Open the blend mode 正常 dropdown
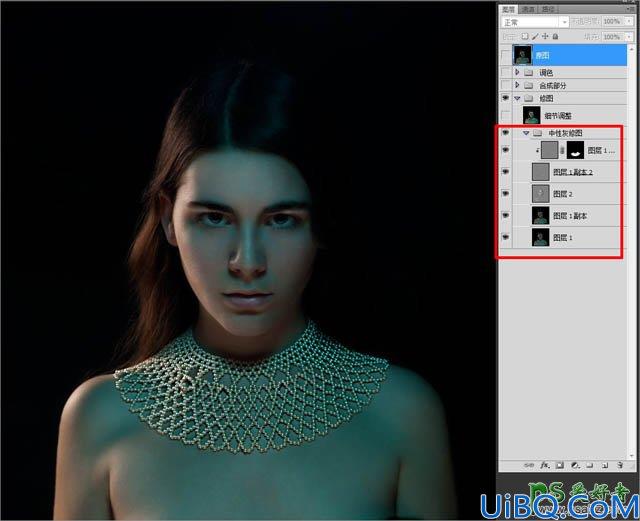640x521 pixels. click(535, 22)
